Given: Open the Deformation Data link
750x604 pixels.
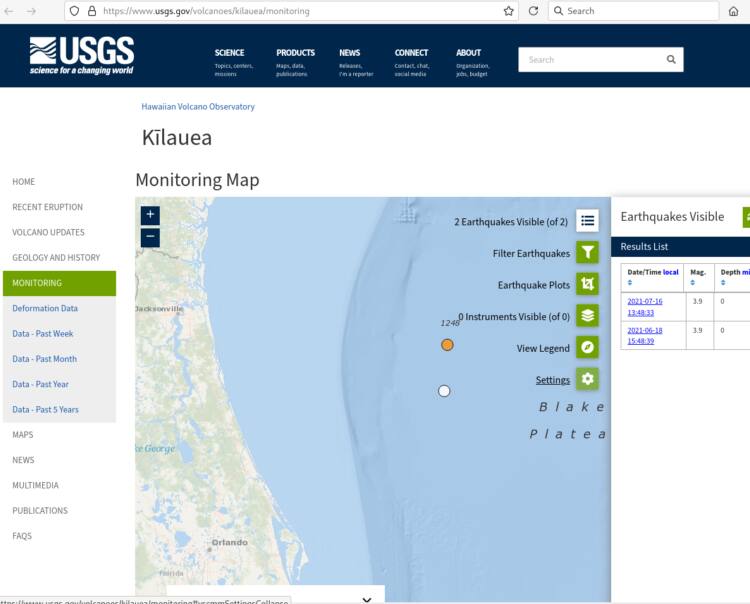Looking at the screenshot, I should pyautogui.click(x=45, y=308).
